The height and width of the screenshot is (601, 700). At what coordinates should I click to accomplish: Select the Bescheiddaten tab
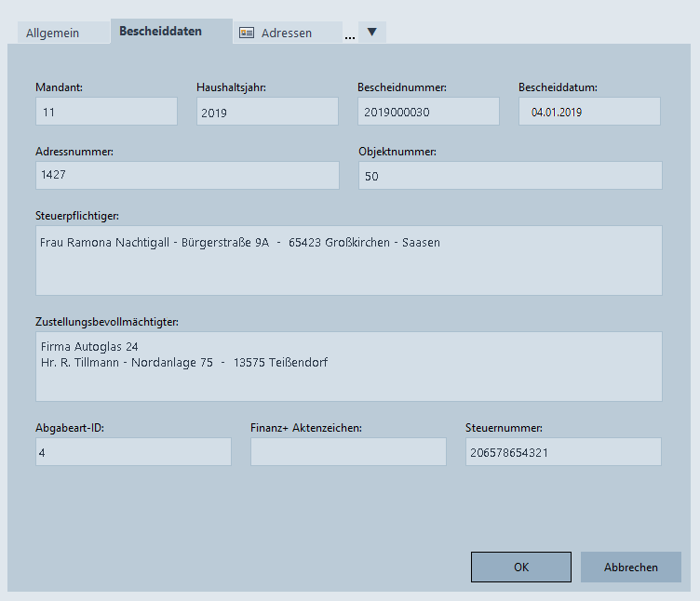click(x=160, y=31)
